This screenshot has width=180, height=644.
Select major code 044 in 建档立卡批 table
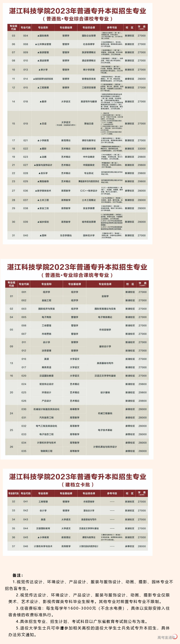26,528
